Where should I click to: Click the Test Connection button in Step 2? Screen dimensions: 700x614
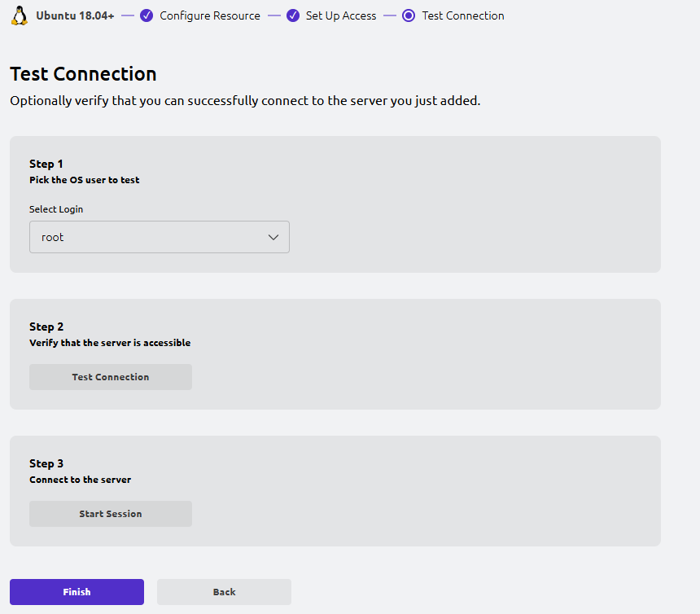click(x=111, y=377)
